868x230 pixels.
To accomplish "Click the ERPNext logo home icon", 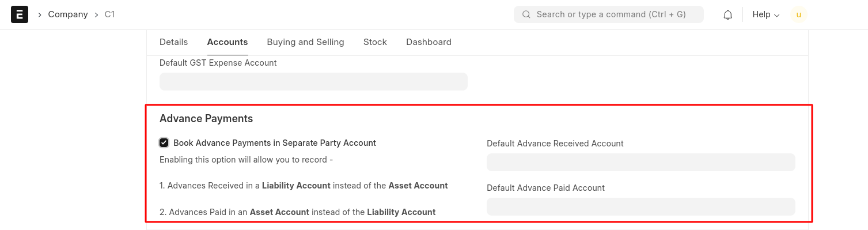I will (x=20, y=14).
